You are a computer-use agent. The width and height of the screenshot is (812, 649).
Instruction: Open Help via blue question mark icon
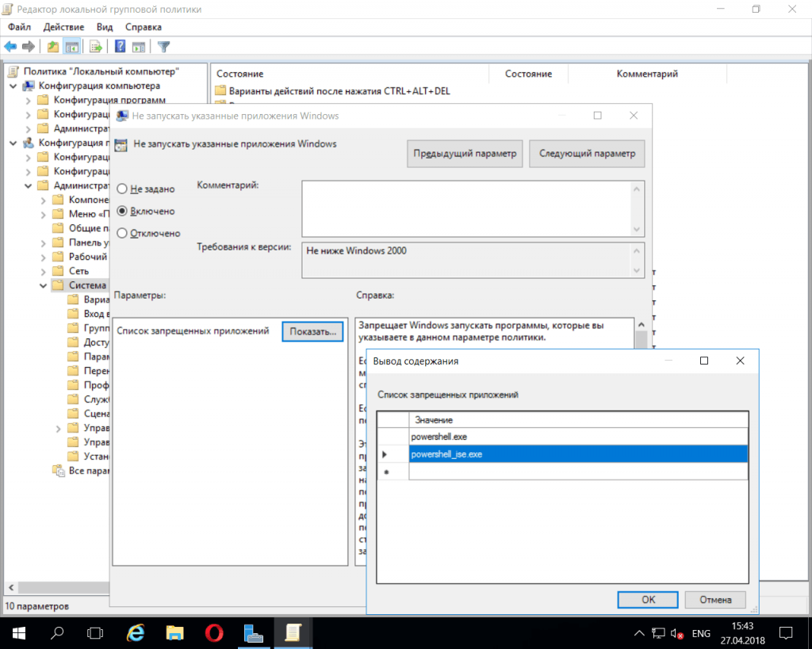(x=120, y=47)
